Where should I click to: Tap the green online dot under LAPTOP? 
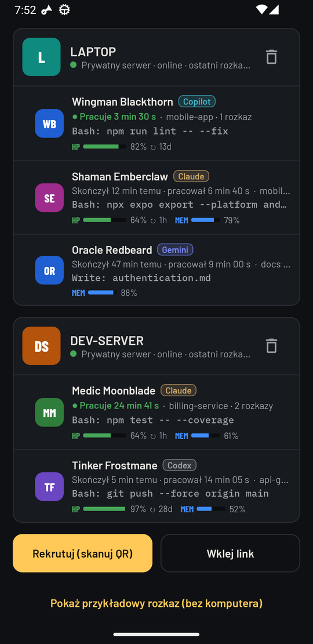pos(74,65)
